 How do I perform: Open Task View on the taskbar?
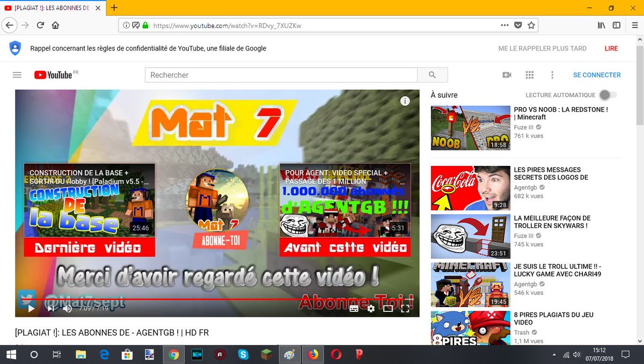(x=56, y=355)
